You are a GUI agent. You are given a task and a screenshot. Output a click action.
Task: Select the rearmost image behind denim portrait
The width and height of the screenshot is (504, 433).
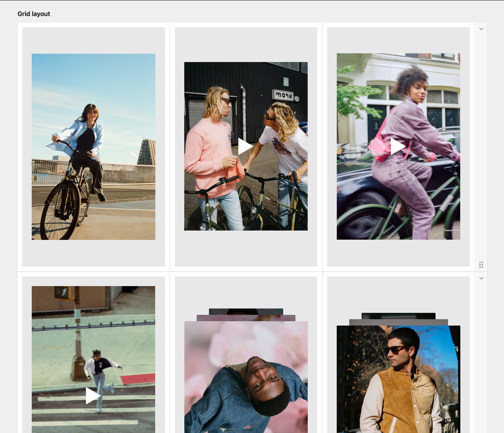246,311
